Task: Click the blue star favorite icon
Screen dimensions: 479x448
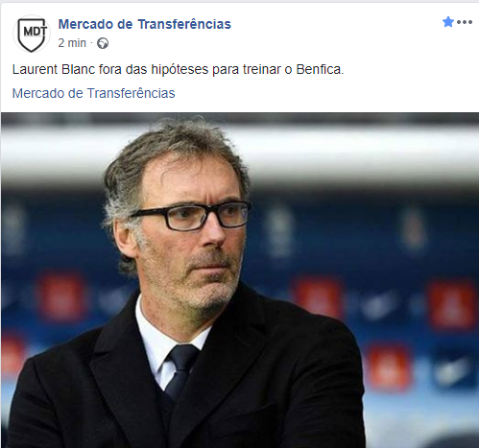Action: [448, 22]
